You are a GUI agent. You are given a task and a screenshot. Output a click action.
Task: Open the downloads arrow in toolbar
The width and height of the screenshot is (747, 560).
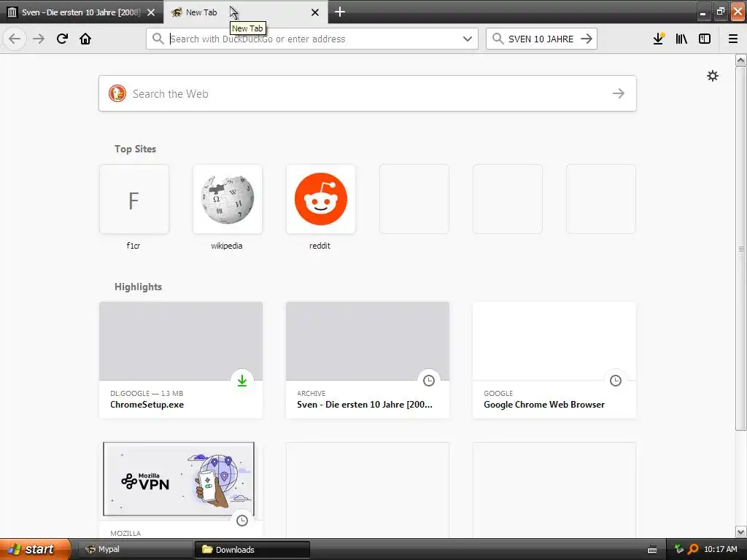coord(659,39)
